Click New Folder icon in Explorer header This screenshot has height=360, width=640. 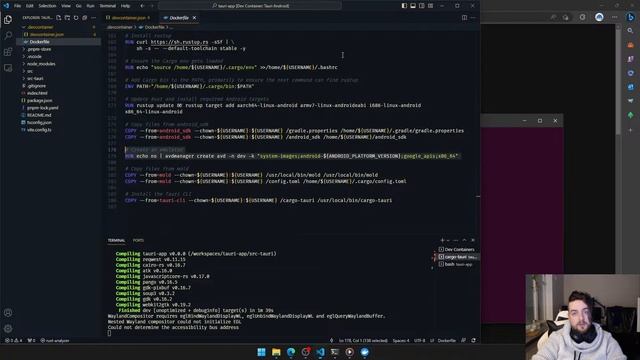pyautogui.click(x=67, y=18)
